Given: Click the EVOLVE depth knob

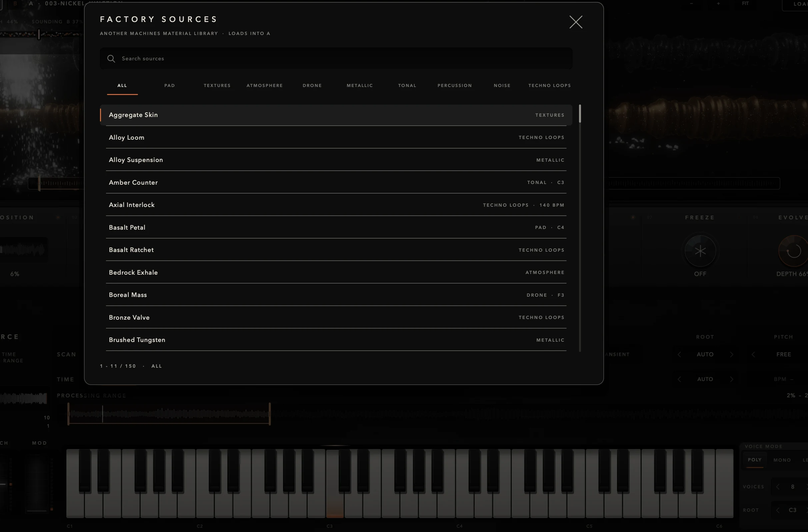Looking at the screenshot, I should (x=794, y=251).
